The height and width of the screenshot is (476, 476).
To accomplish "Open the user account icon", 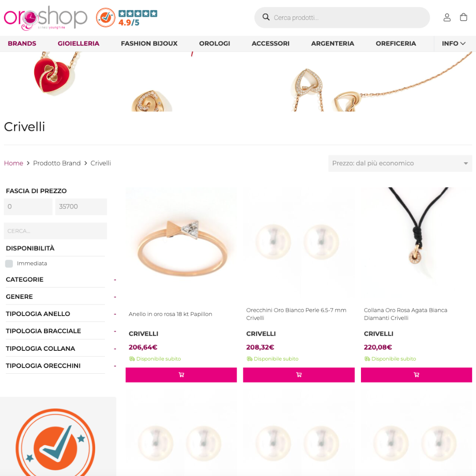I will [x=447, y=17].
